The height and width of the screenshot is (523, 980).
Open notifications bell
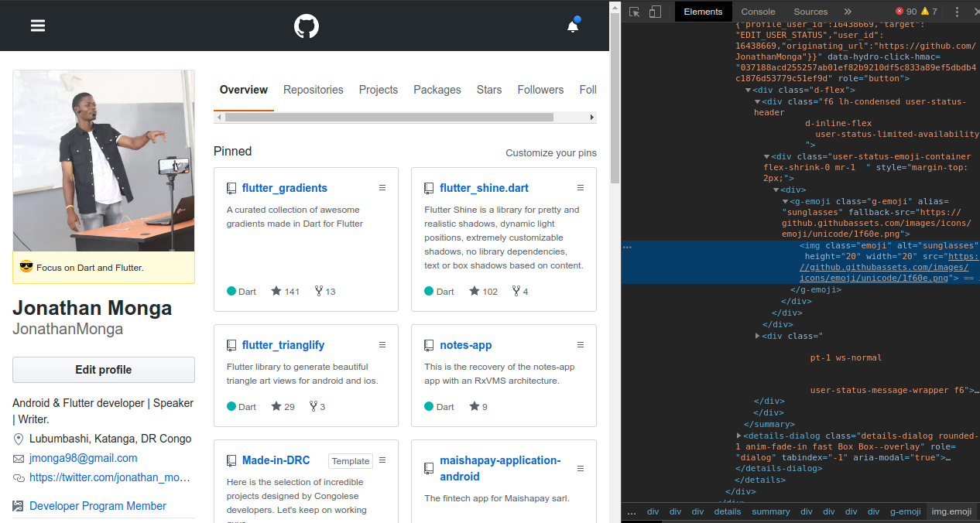[x=573, y=26]
